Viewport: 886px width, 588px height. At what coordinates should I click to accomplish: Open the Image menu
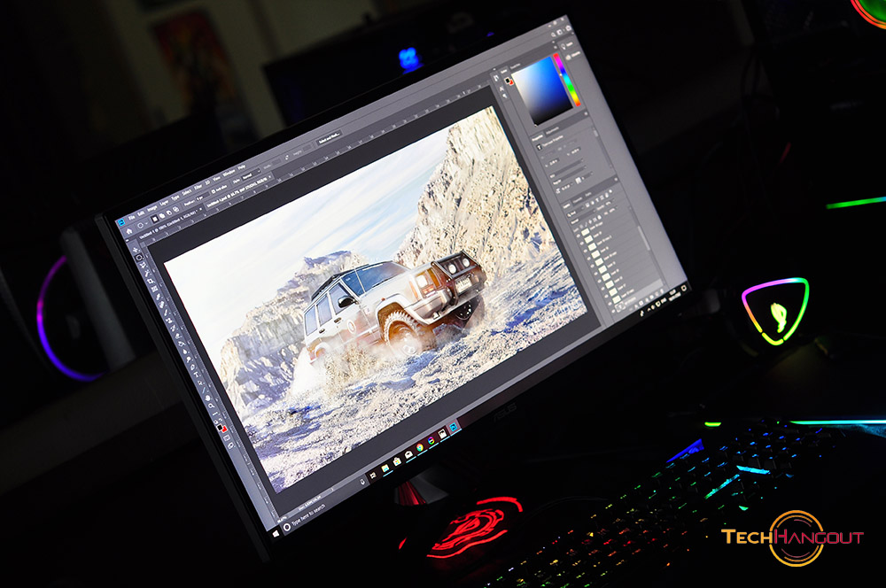pos(152,208)
